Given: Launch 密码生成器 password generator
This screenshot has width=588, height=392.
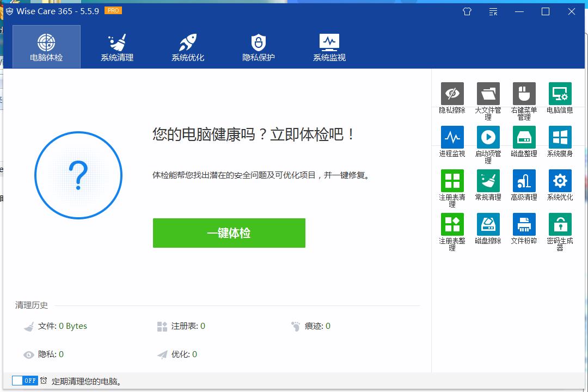Looking at the screenshot, I should (x=560, y=223).
